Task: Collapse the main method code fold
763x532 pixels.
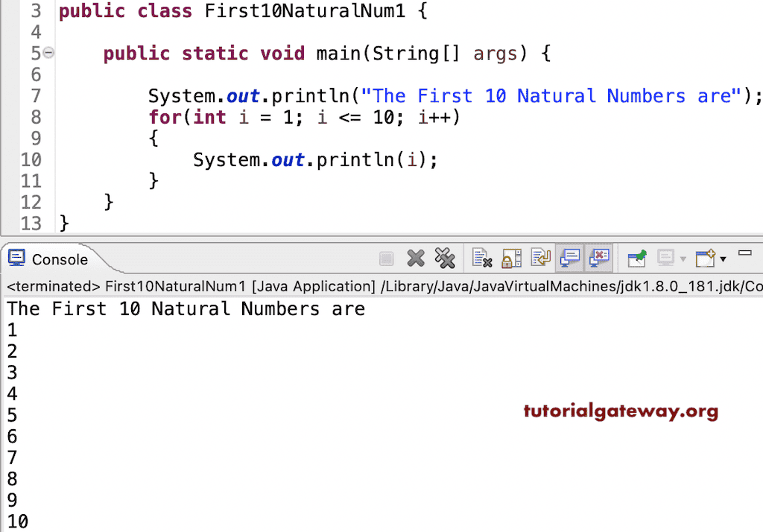Action: 47,53
